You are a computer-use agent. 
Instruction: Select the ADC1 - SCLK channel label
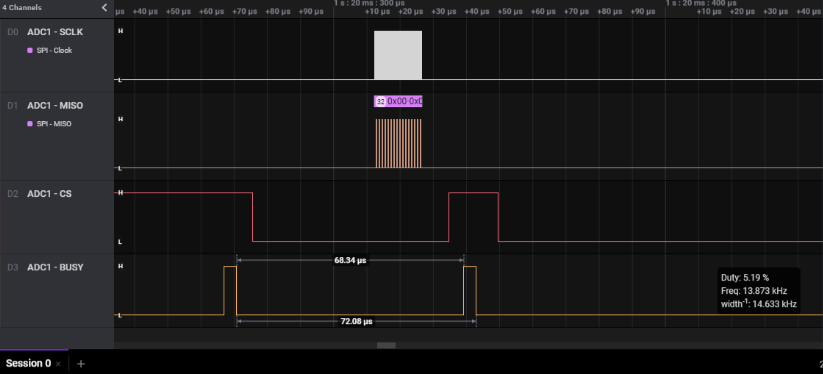coord(55,32)
